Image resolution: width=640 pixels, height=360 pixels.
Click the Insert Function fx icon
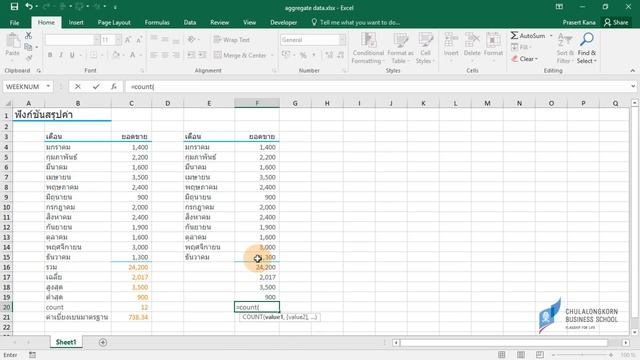pos(114,87)
